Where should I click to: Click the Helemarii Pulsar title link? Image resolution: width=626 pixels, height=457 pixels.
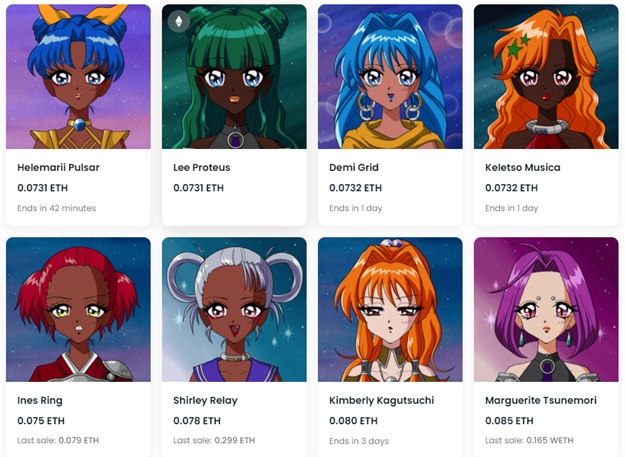click(58, 167)
